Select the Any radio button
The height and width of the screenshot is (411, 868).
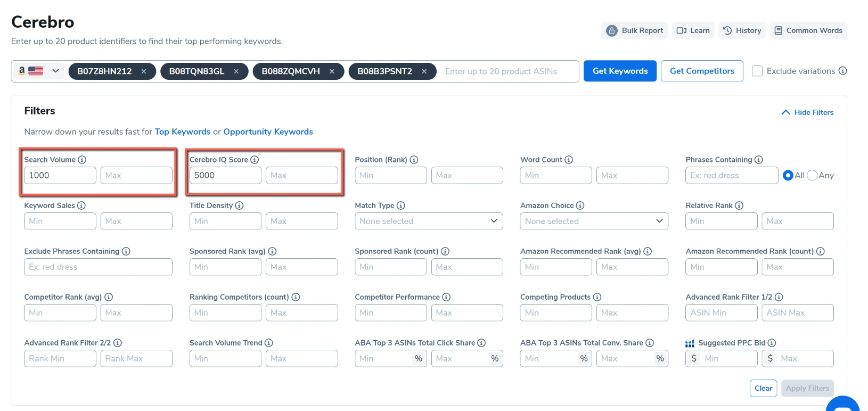point(812,175)
